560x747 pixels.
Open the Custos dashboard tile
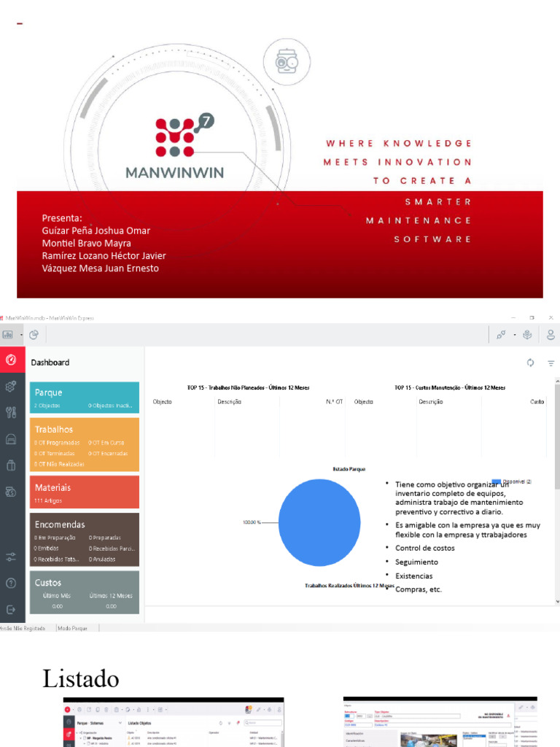[85, 592]
